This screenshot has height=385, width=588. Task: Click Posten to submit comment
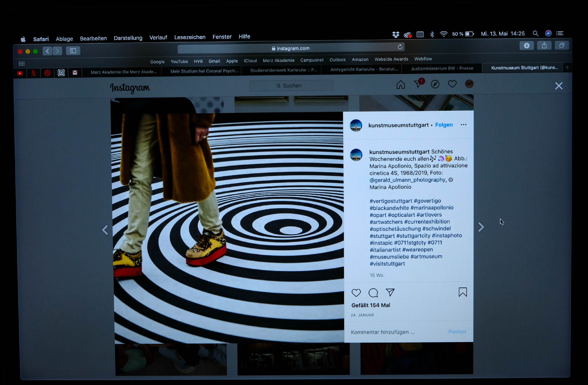coord(457,332)
